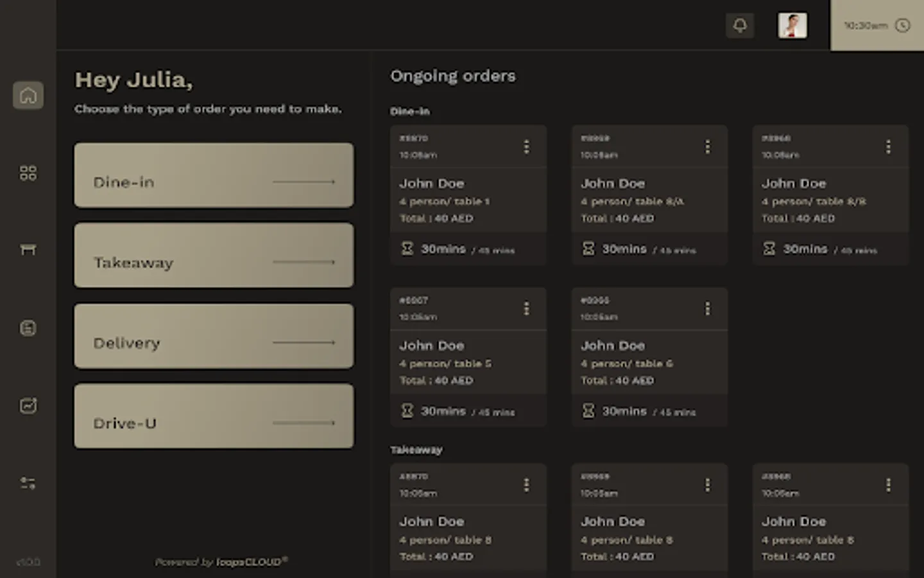Open the analytics chart icon in sidebar

pos(28,405)
